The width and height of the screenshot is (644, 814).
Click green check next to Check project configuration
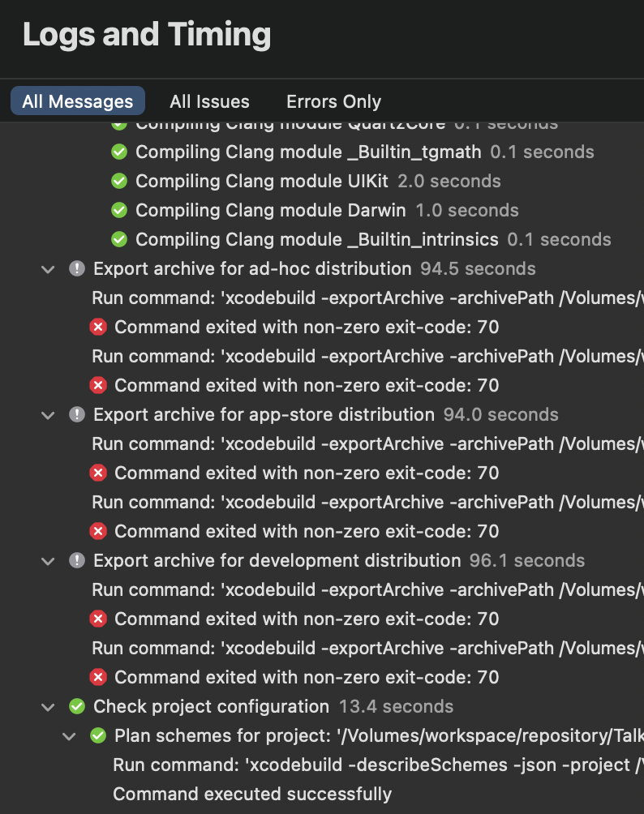click(77, 707)
